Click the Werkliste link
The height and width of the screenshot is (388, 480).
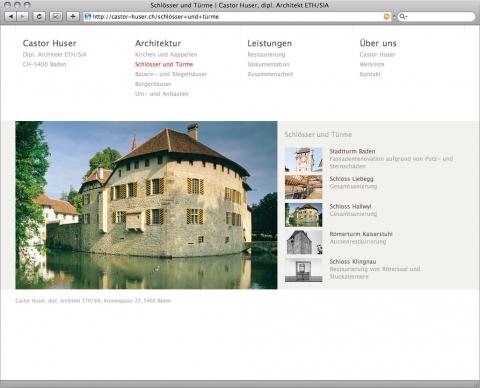372,64
